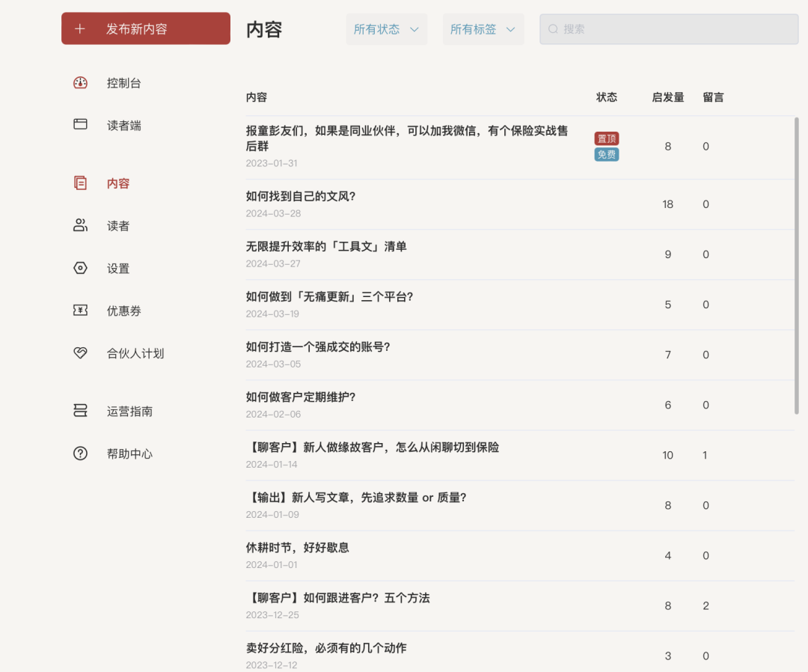Focus the 搜索 input field
The height and width of the screenshot is (672, 808).
pyautogui.click(x=669, y=29)
